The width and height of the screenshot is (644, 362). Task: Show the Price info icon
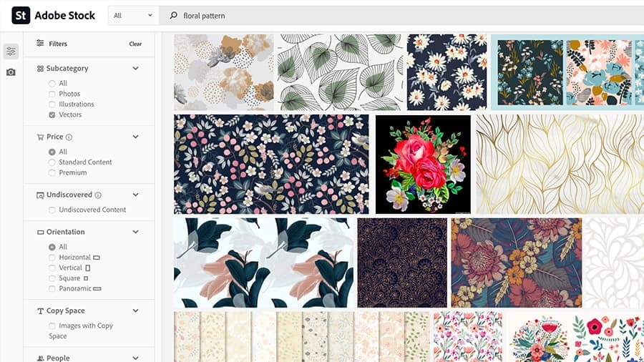(69, 137)
